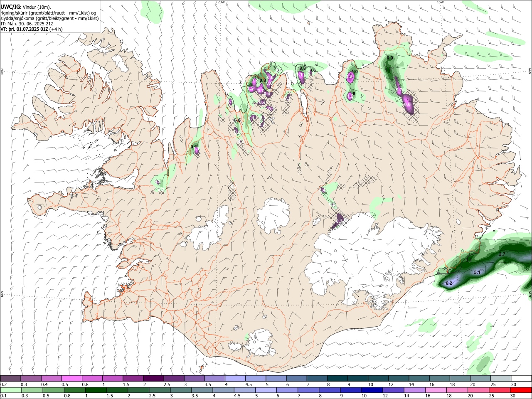Select the darkest green 1–1.5 swatch in lower legend row

(x=95, y=390)
